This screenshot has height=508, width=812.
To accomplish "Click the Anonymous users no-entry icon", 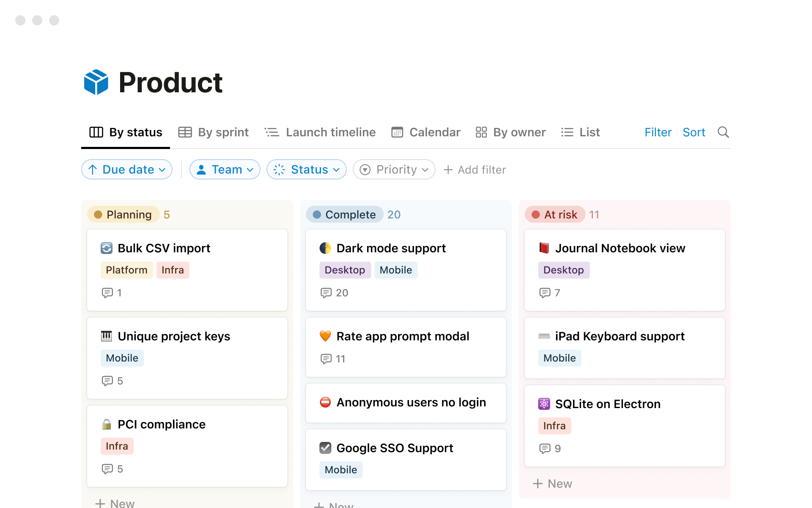I will (x=325, y=402).
